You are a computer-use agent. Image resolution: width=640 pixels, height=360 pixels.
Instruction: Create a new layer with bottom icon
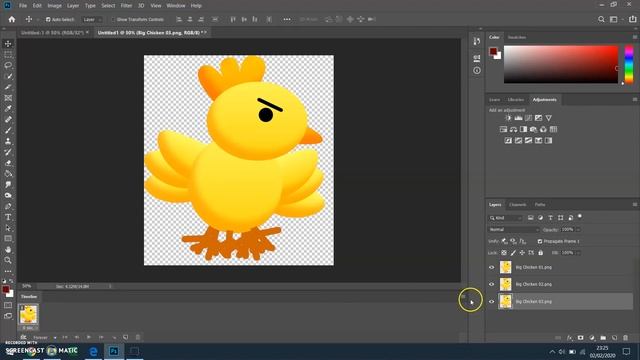(x=614, y=338)
